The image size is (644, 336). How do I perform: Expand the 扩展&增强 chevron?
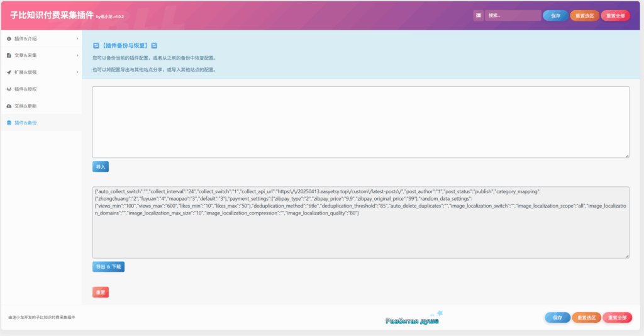[x=77, y=72]
